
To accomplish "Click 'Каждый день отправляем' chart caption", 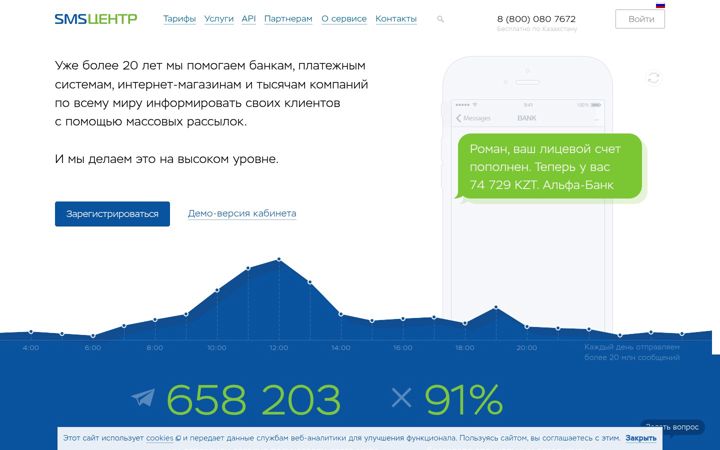I will (632, 347).
